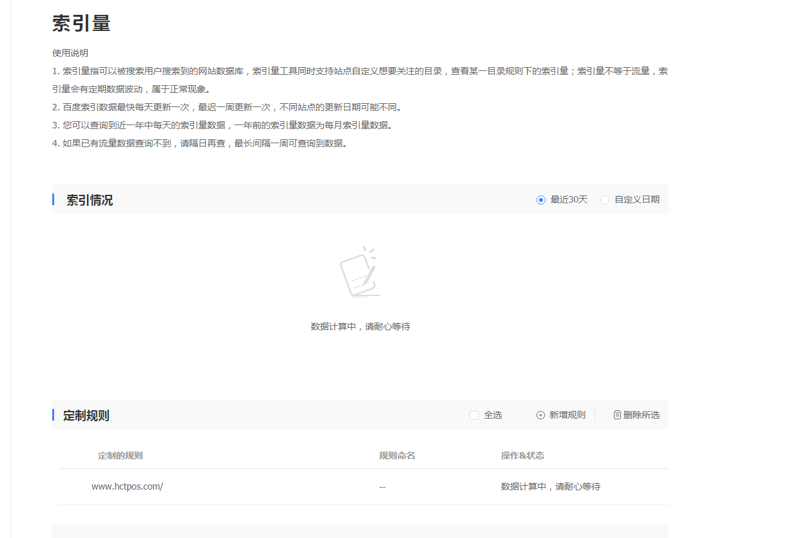Viewport: 799px width, 538px height.
Task: Click the 定制规则 section heading
Action: click(x=86, y=416)
